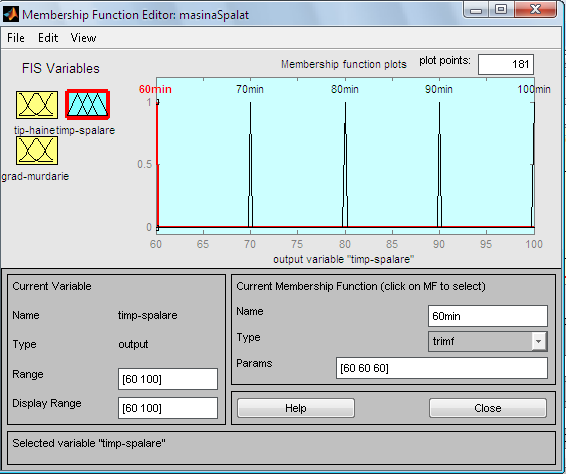Image resolution: width=566 pixels, height=474 pixels.
Task: Select the timp-spalare output variable icon
Action: [x=87, y=104]
